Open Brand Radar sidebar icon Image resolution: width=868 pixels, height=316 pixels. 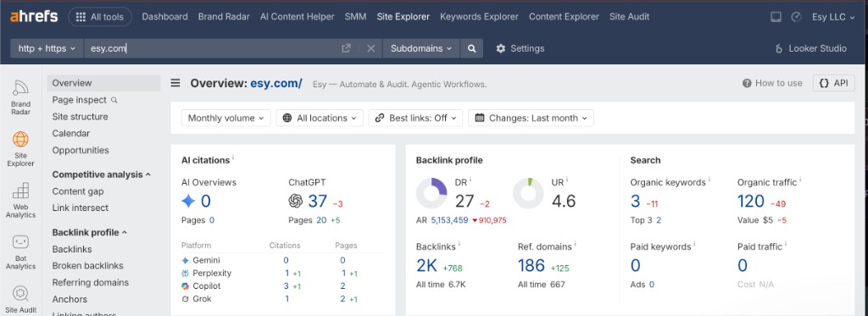tap(20, 97)
